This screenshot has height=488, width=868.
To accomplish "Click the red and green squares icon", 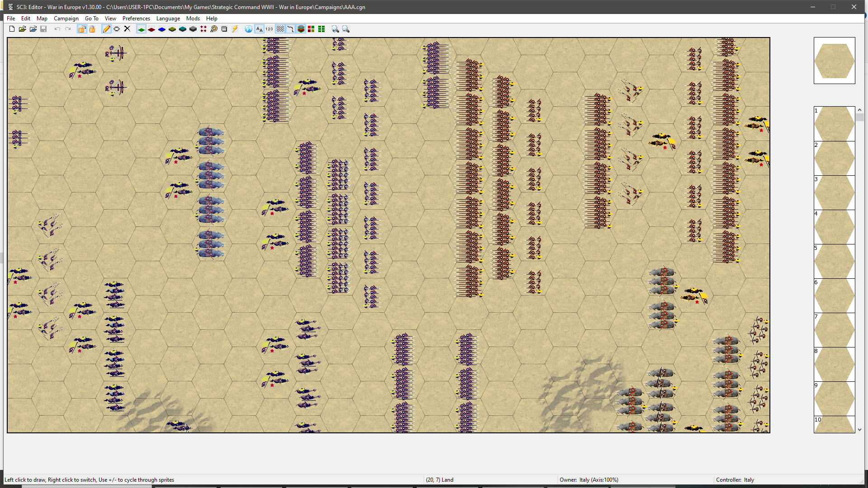I will 311,29.
